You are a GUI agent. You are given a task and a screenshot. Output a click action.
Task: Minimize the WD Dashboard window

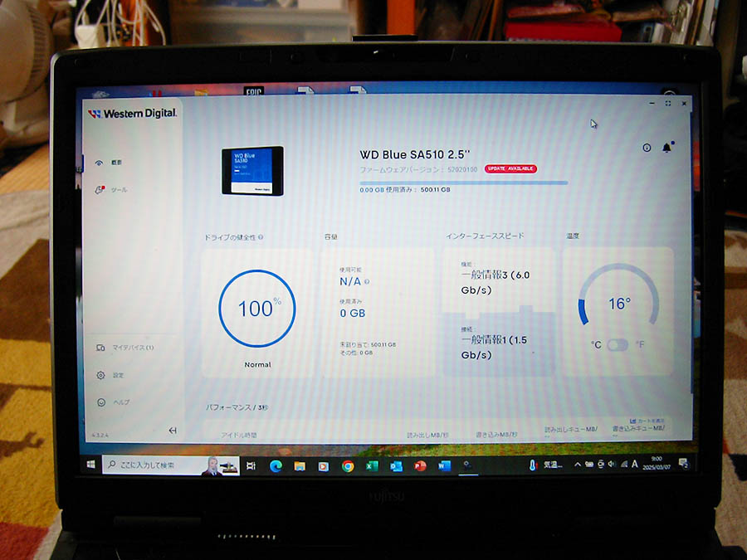point(652,103)
